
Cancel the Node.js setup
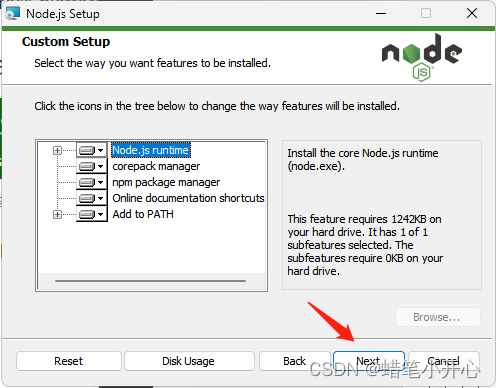(444, 361)
